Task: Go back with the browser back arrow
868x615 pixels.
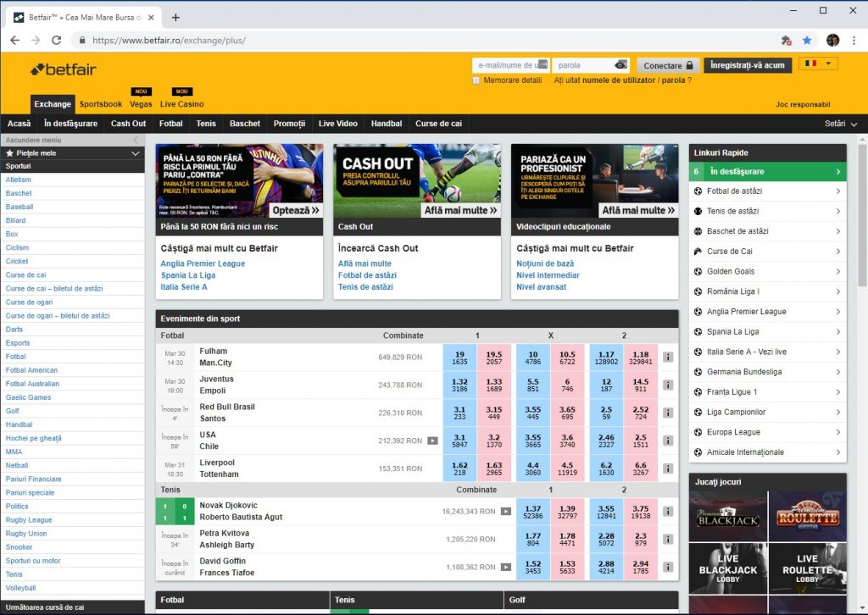Action: [x=15, y=41]
